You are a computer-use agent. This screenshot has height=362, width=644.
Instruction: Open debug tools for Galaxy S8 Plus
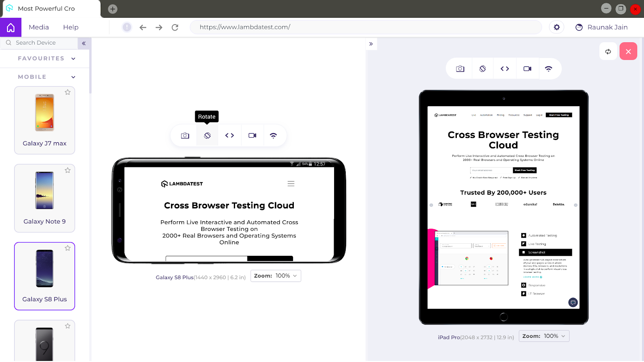click(229, 136)
